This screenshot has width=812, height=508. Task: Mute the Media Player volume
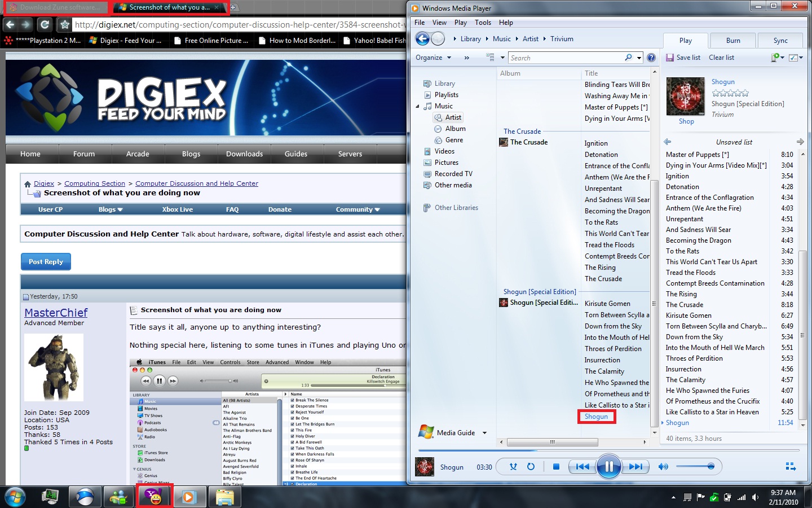(664, 467)
